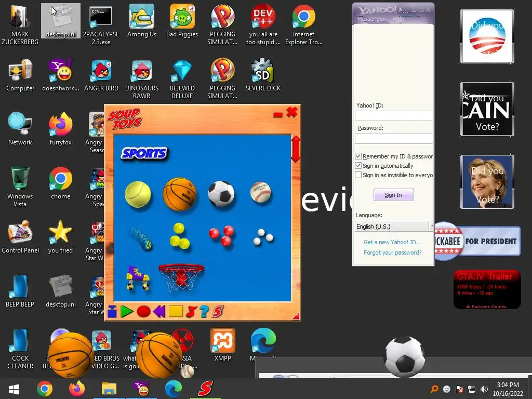Choose the purple roller skate toy
This screenshot has height=399, width=532.
pos(137,277)
